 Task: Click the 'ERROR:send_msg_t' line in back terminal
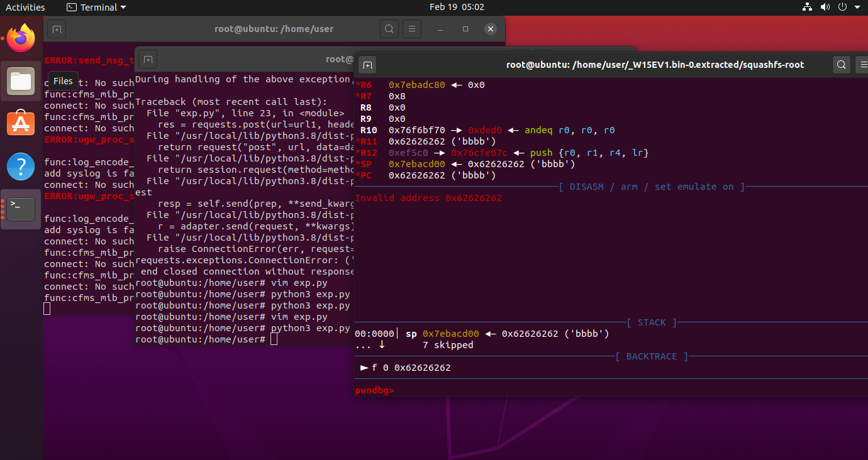click(x=89, y=60)
